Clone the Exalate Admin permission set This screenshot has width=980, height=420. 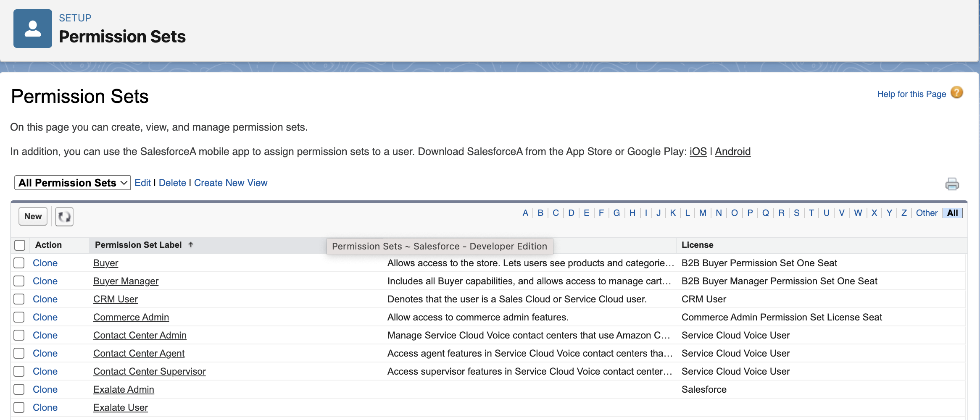pyautogui.click(x=45, y=389)
